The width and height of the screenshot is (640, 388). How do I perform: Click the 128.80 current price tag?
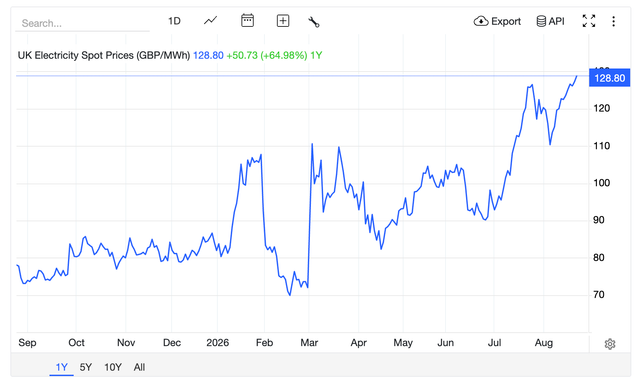coord(609,78)
